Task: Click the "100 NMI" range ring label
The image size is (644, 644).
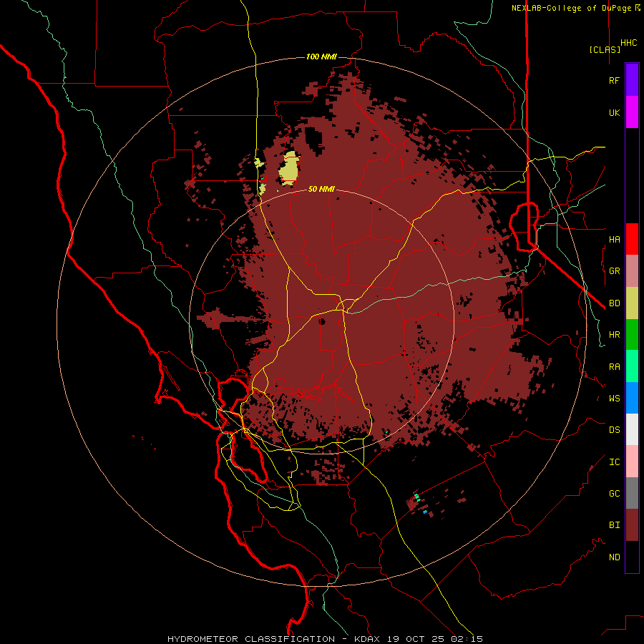Action: pyautogui.click(x=321, y=57)
